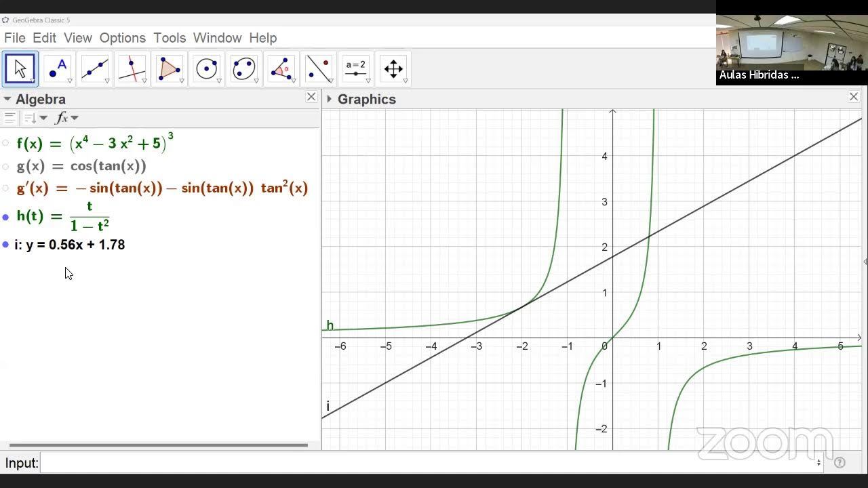Open the fx description dropdown arrow

75,118
